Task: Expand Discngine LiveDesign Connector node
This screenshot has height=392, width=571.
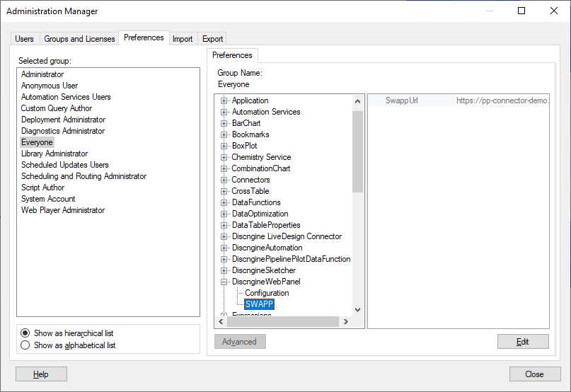Action: 224,236
